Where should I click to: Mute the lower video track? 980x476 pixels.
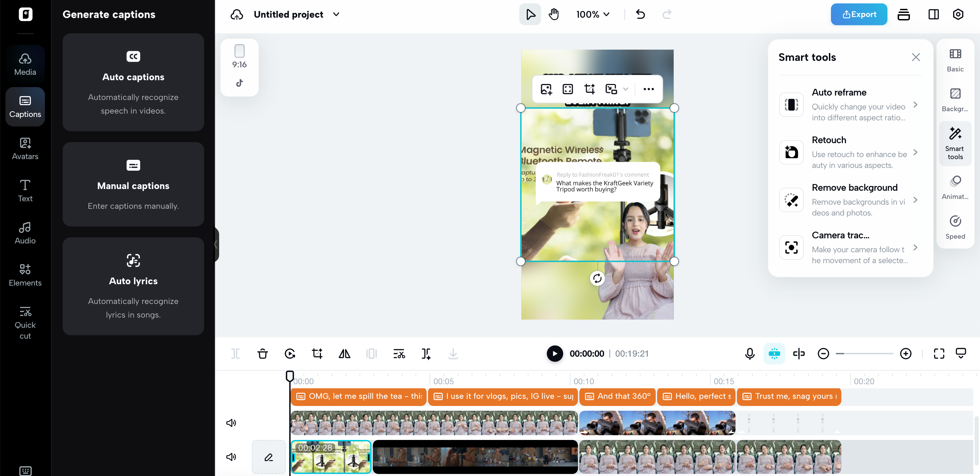(231, 457)
